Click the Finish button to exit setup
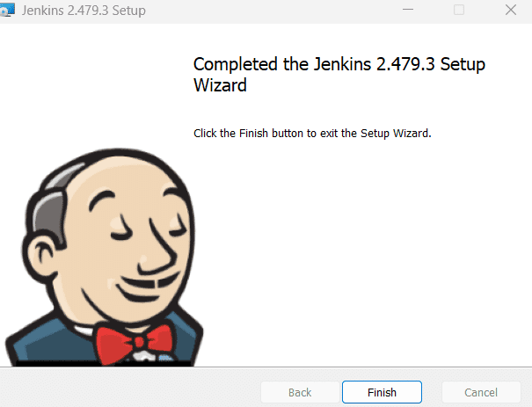532x407 pixels. [382, 392]
